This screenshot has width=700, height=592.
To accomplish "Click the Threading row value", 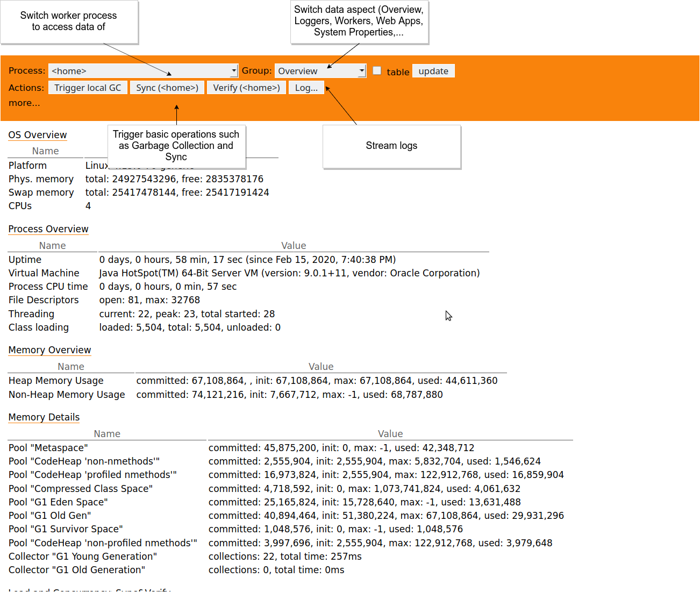I will [187, 314].
